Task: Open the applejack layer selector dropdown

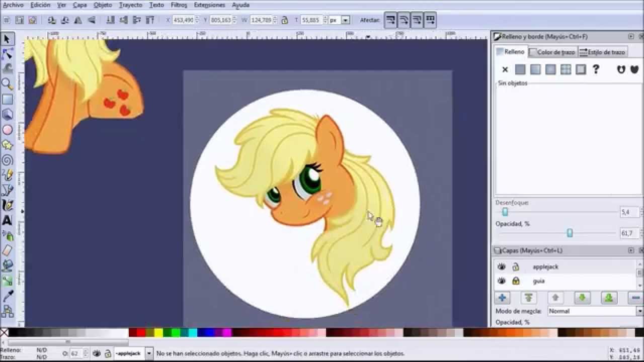Action: tap(149, 353)
